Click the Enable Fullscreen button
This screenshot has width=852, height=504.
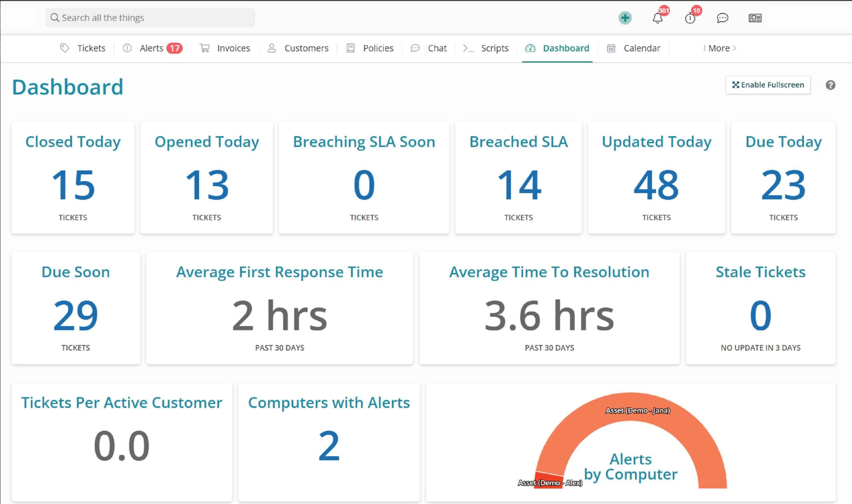pos(768,85)
